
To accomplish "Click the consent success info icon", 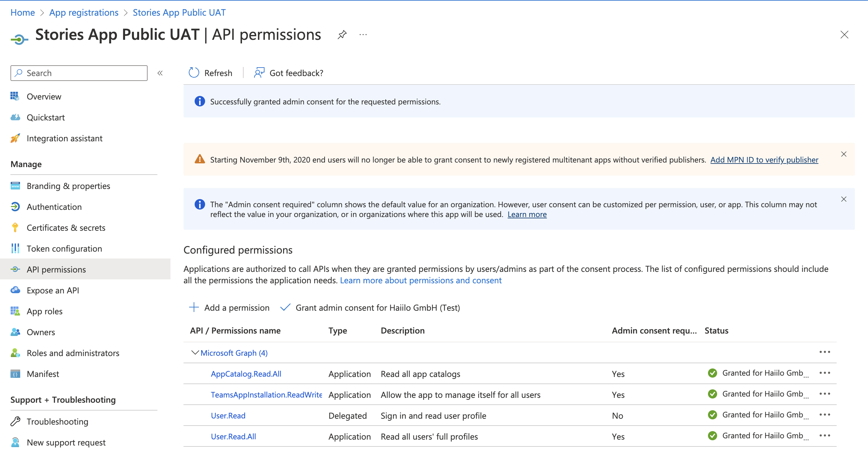I will coord(200,101).
